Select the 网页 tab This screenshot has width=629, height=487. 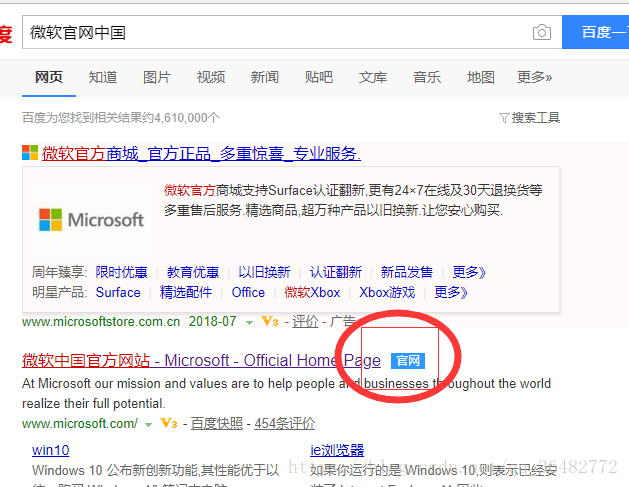point(49,77)
